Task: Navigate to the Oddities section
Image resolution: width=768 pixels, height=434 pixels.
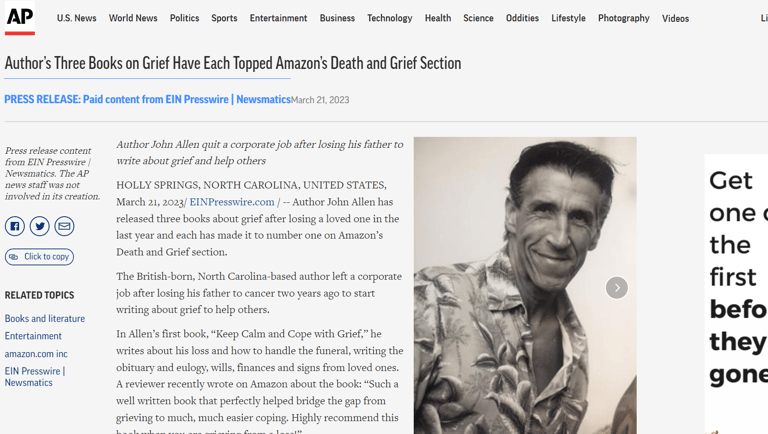Action: pyautogui.click(x=522, y=18)
